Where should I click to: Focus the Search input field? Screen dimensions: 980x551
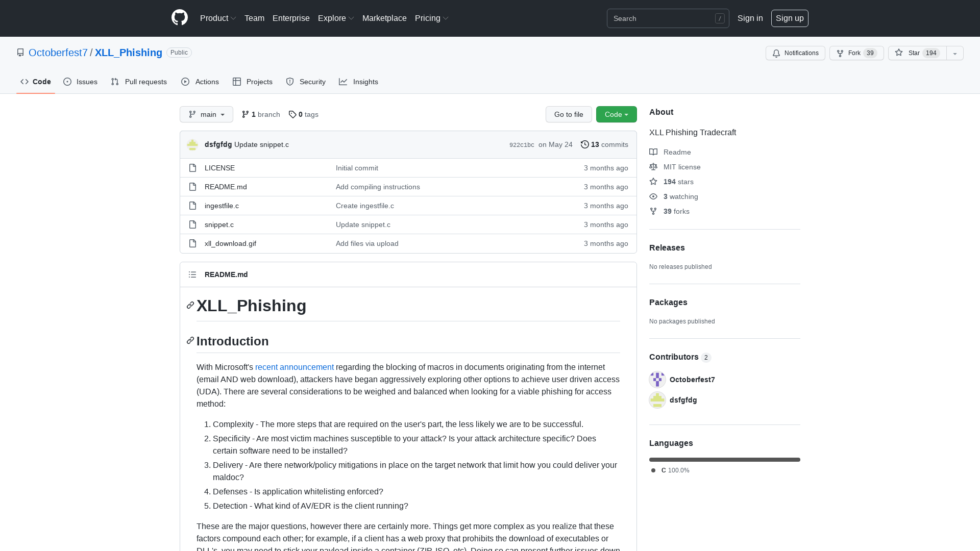tap(668, 18)
